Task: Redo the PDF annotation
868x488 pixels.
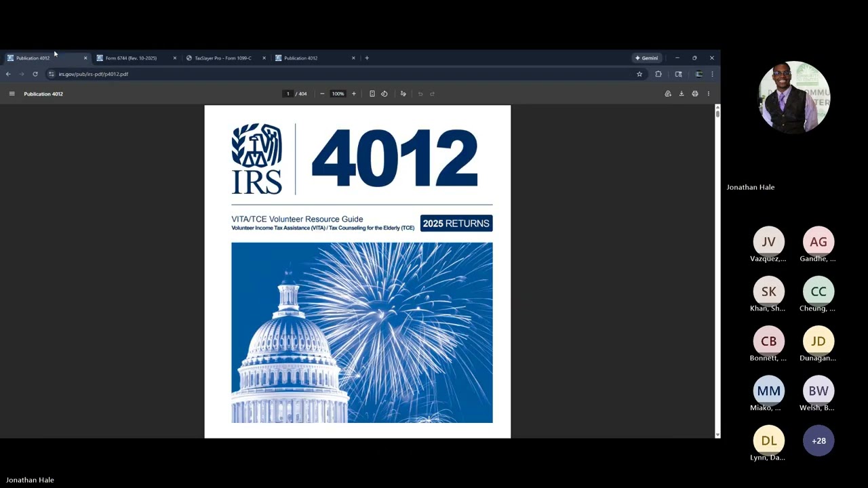Action: click(x=432, y=94)
